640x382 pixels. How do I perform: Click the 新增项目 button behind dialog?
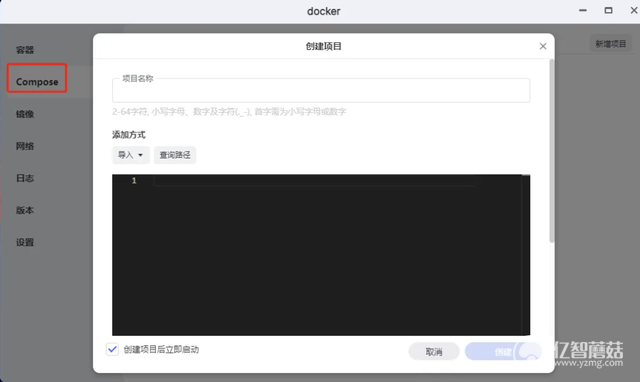(x=611, y=44)
